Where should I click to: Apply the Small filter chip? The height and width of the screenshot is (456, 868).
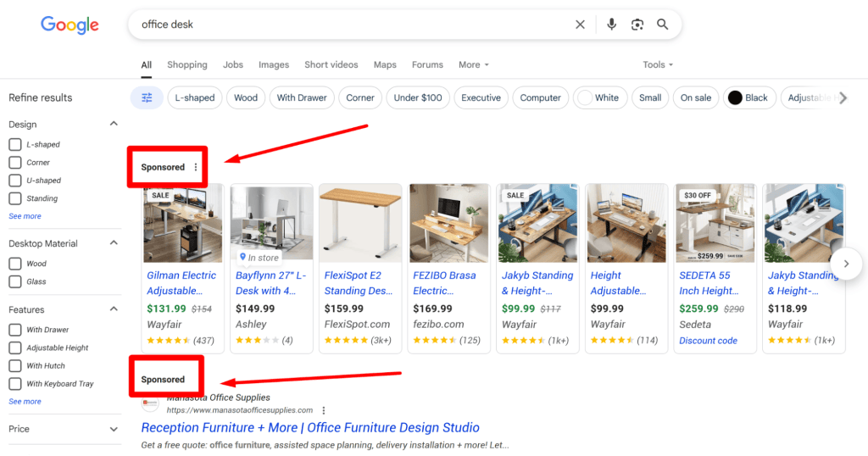point(650,98)
